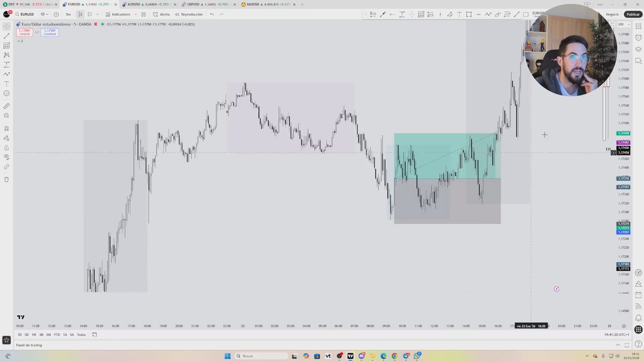
Task: Open the watchlist panel on right sidebar
Action: [638, 26]
